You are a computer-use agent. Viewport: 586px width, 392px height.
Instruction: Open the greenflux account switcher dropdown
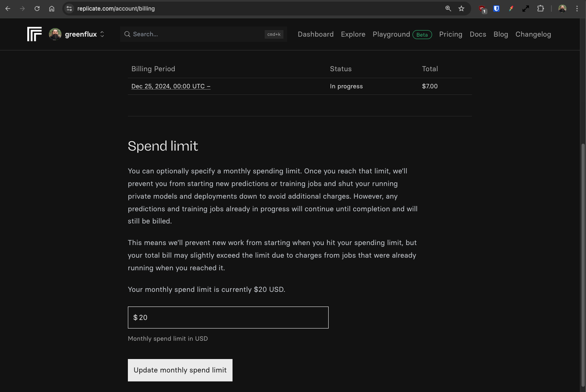(102, 34)
